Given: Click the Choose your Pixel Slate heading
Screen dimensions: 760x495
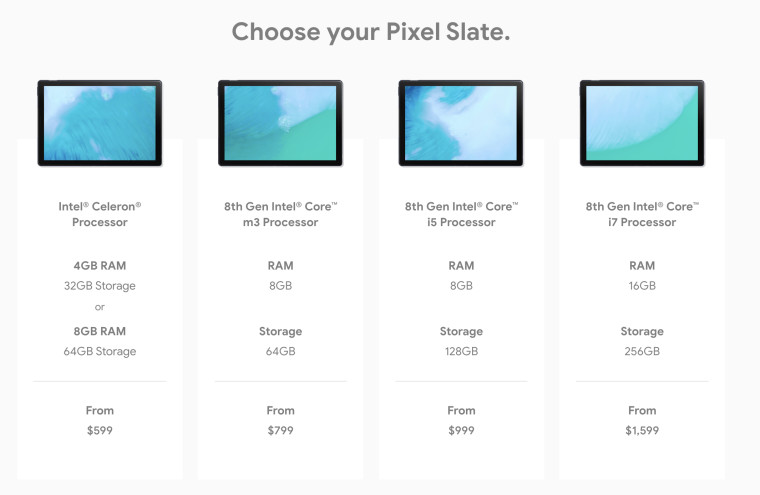Looking at the screenshot, I should (371, 32).
